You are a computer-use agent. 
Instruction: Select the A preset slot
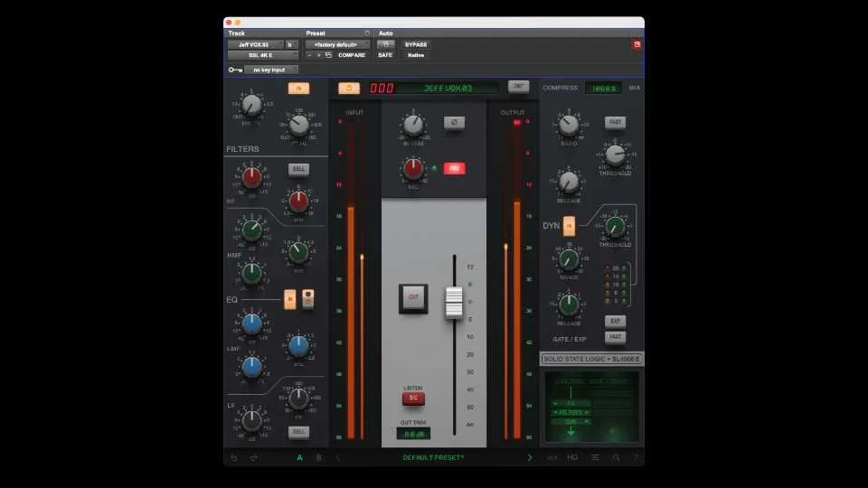(299, 457)
